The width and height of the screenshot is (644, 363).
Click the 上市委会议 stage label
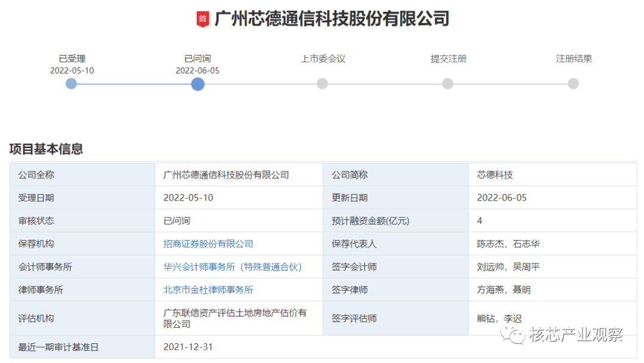(323, 59)
